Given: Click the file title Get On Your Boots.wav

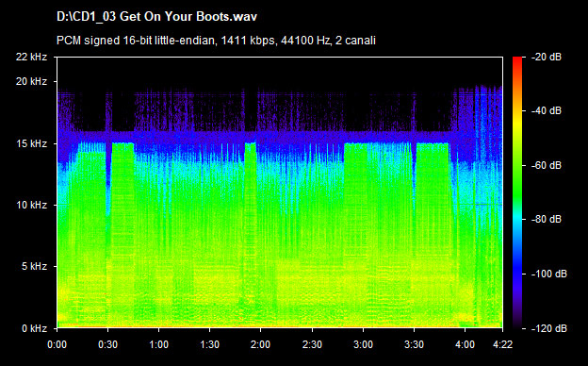Looking at the screenshot, I should click(x=156, y=17).
